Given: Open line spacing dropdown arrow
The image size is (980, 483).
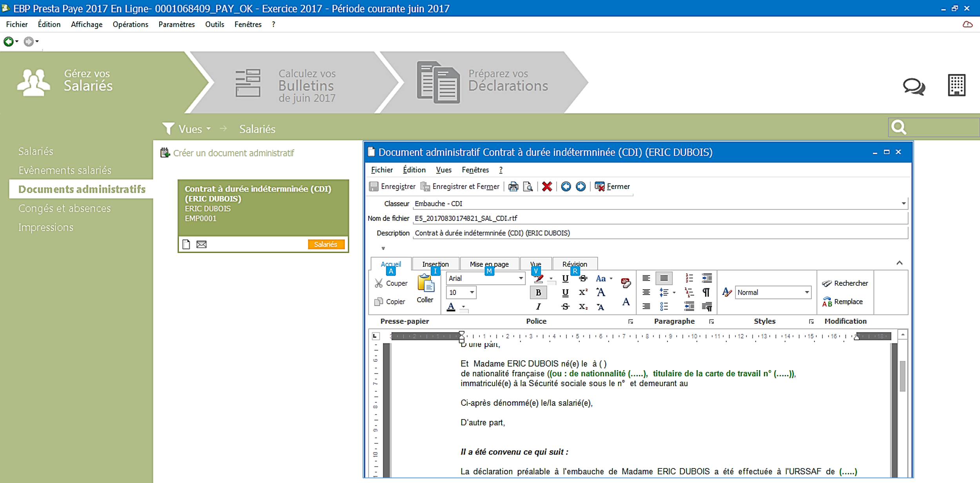Looking at the screenshot, I should point(674,292).
